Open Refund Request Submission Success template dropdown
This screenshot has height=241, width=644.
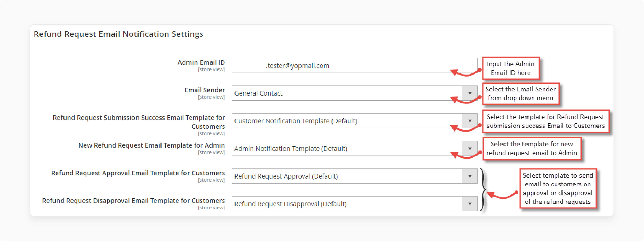(355, 121)
